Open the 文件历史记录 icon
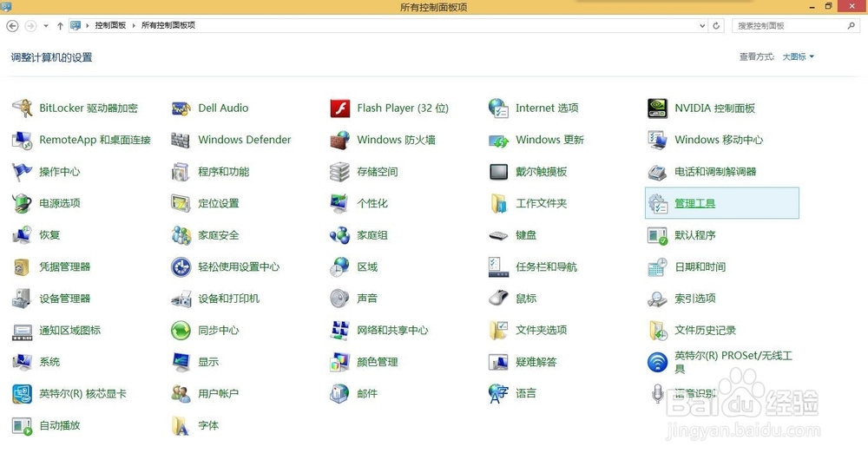 658,331
